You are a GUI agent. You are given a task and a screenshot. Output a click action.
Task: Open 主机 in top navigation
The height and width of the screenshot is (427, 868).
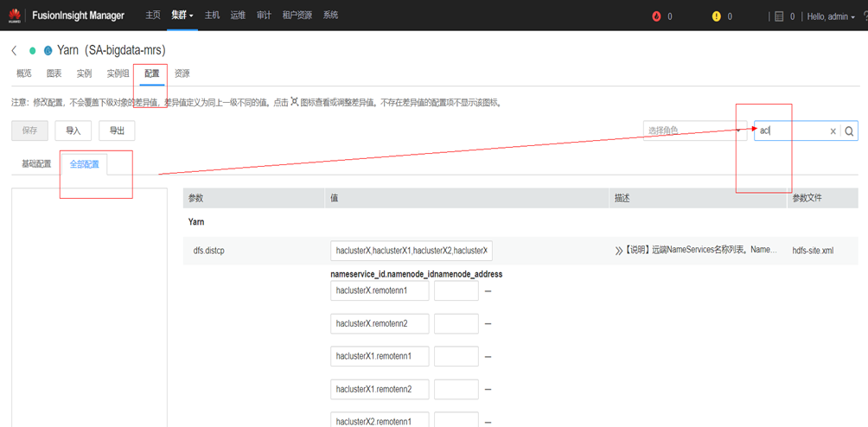coord(212,16)
